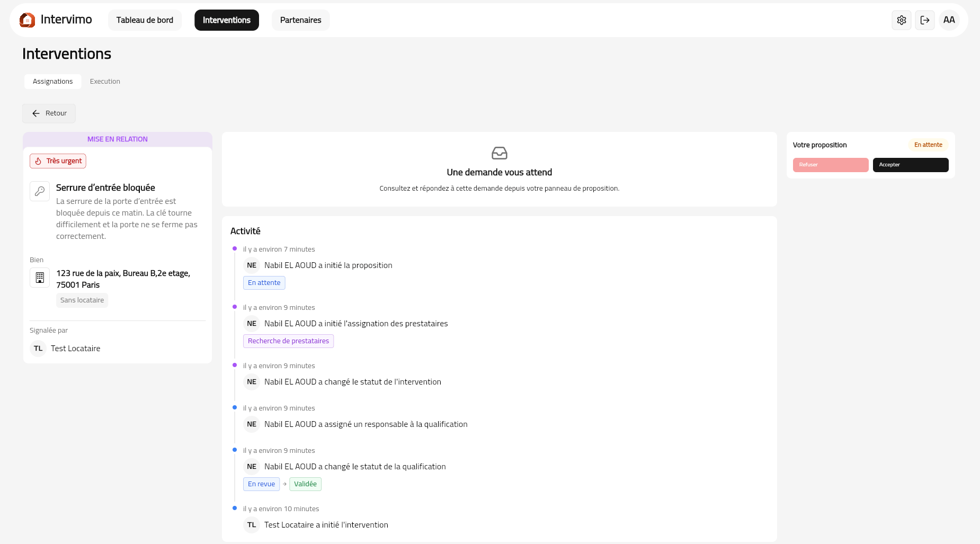Click the timeline dot of the 7 minutes entry
The image size is (980, 544).
[x=235, y=248]
